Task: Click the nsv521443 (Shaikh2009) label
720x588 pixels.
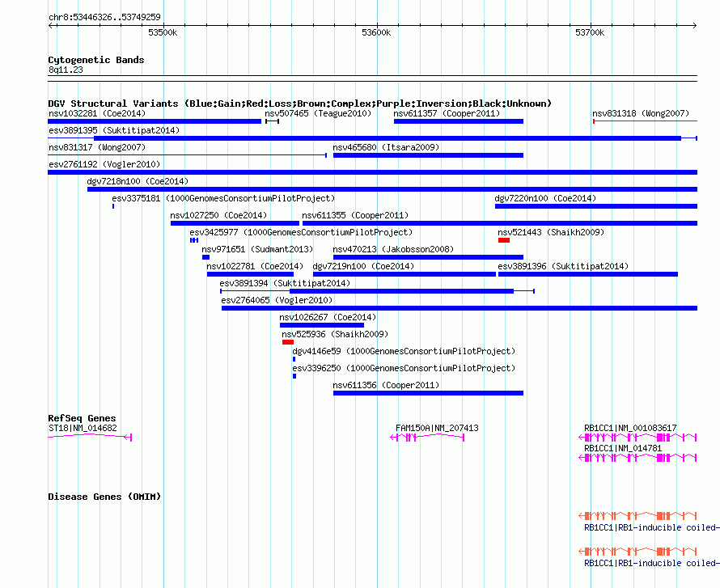Action: [x=551, y=232]
